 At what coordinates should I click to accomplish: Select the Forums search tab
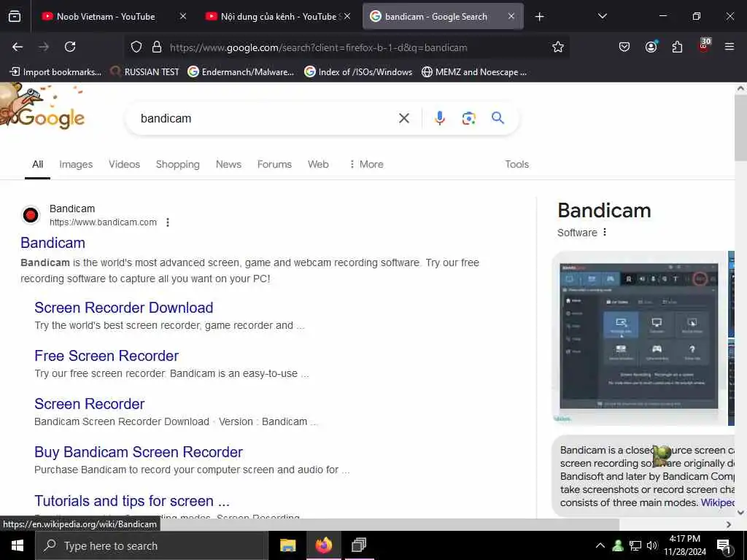pos(274,164)
